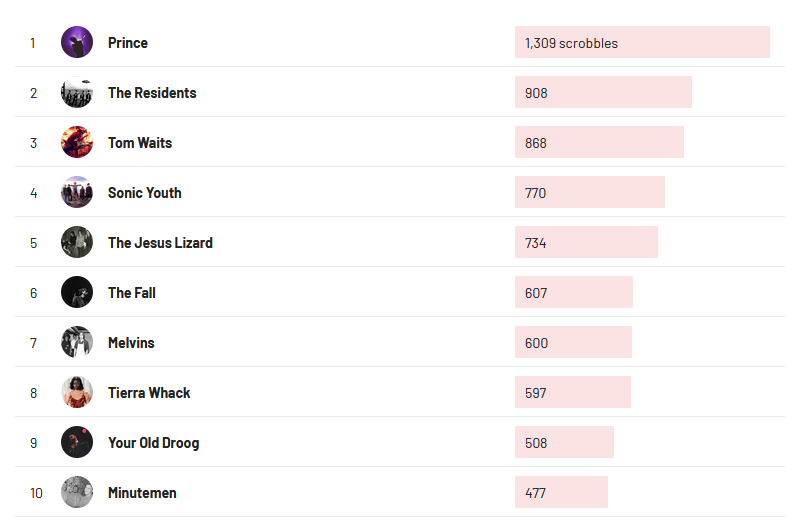The width and height of the screenshot is (801, 520).
Task: Click Tierra Whack's avatar photo
Action: coord(77,392)
